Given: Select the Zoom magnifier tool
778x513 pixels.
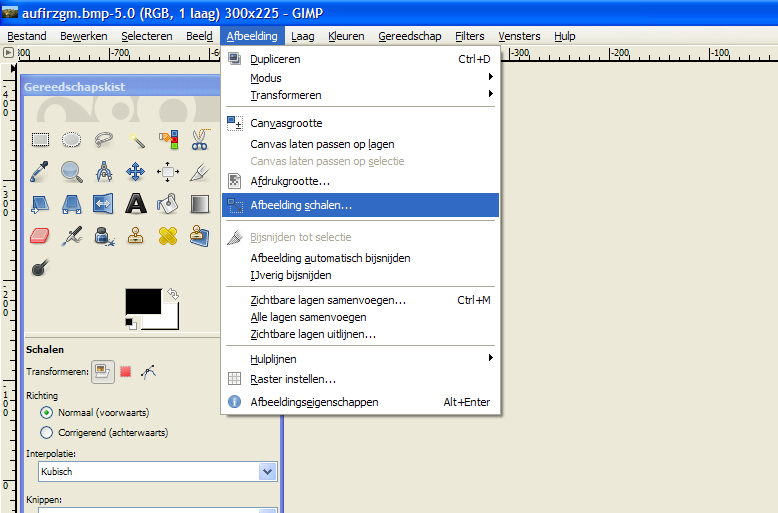Looking at the screenshot, I should coord(71,172).
